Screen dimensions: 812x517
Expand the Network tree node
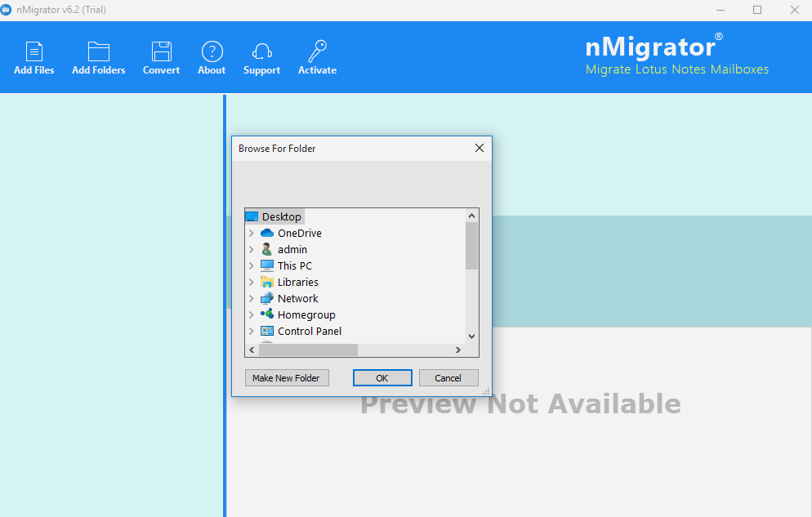(252, 298)
